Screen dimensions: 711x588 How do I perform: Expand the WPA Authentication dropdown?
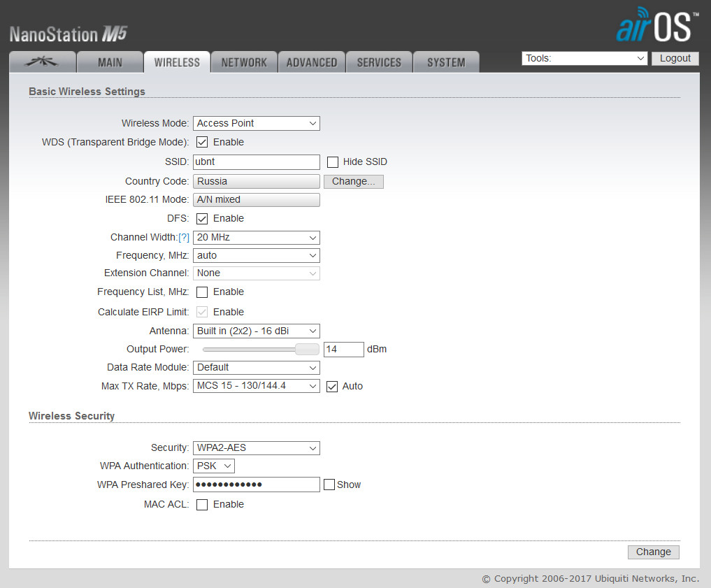tap(214, 466)
